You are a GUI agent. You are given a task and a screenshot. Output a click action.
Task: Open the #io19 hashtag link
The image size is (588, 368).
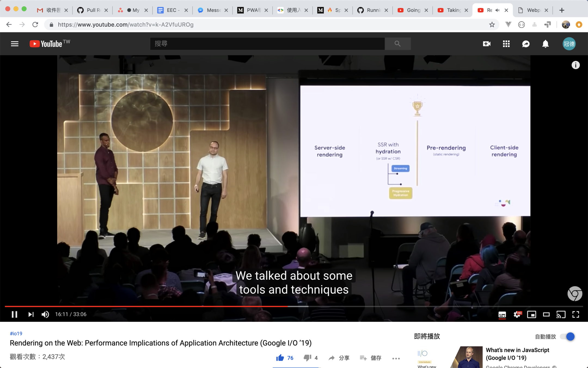tap(16, 333)
